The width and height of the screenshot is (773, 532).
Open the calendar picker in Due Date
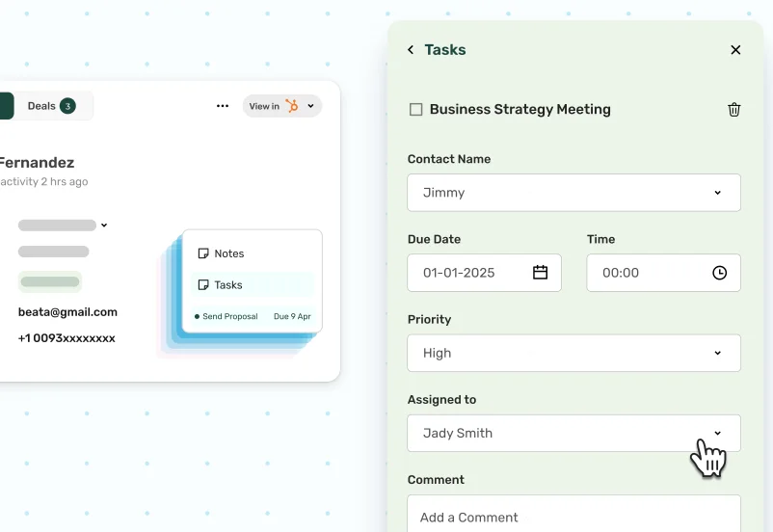541,272
